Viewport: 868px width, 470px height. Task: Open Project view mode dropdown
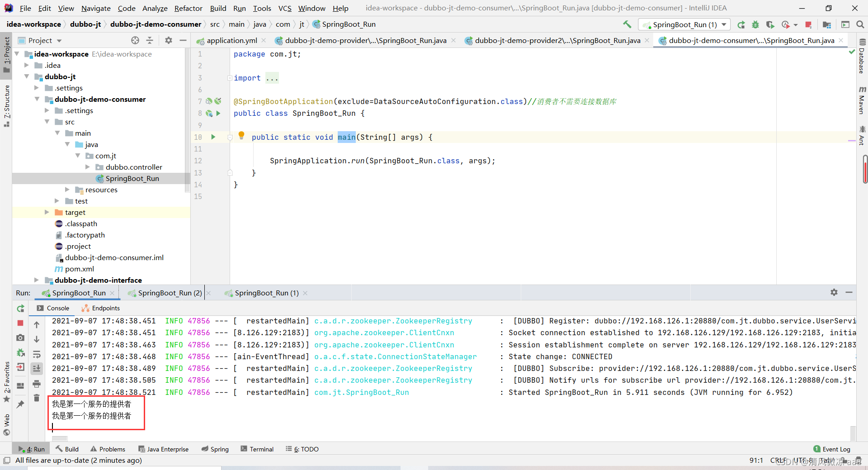tap(59, 41)
